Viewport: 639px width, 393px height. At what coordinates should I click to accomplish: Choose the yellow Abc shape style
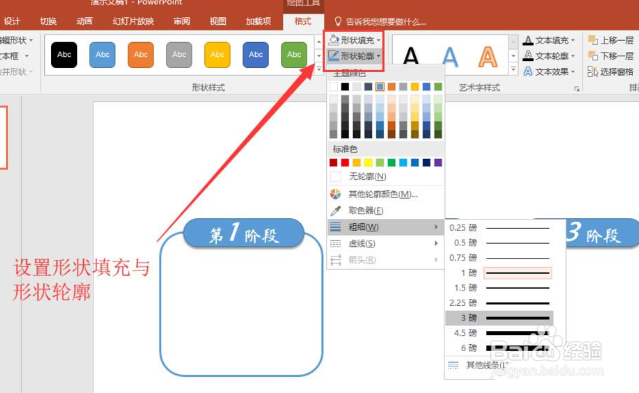[217, 55]
